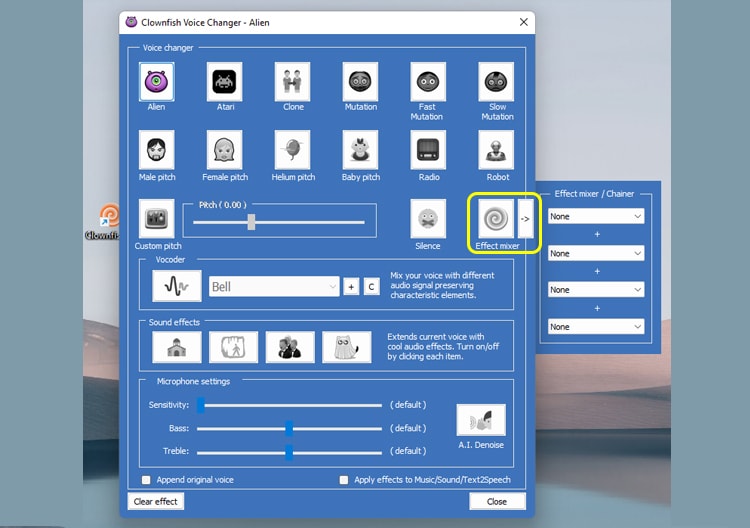Toggle the A.I. Denoise button
Screen dimensions: 750x528
pos(481,420)
